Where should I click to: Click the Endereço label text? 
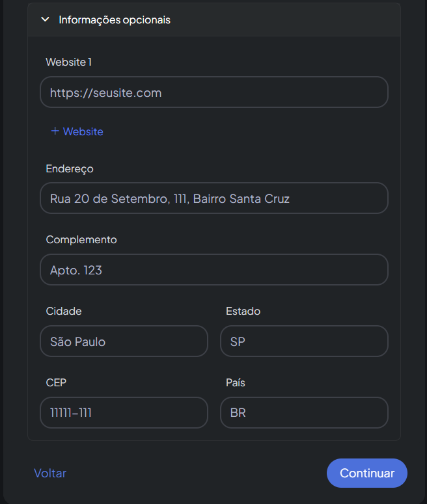[x=70, y=168]
